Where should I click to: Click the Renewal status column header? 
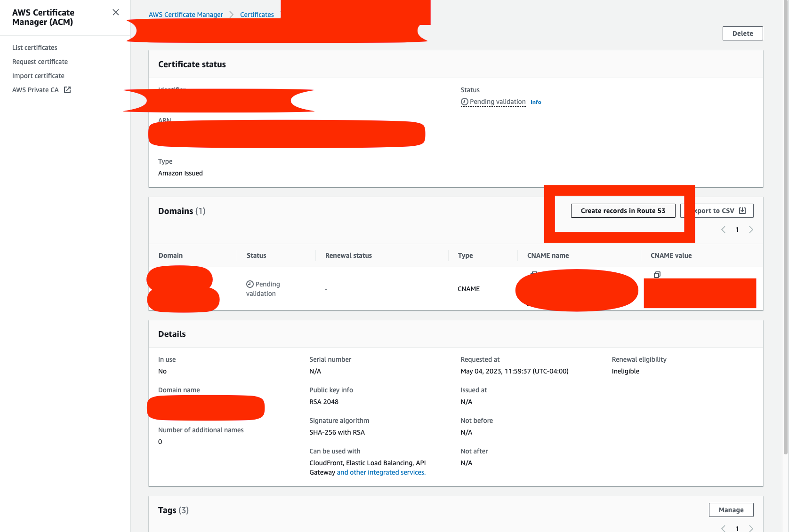tap(348, 255)
